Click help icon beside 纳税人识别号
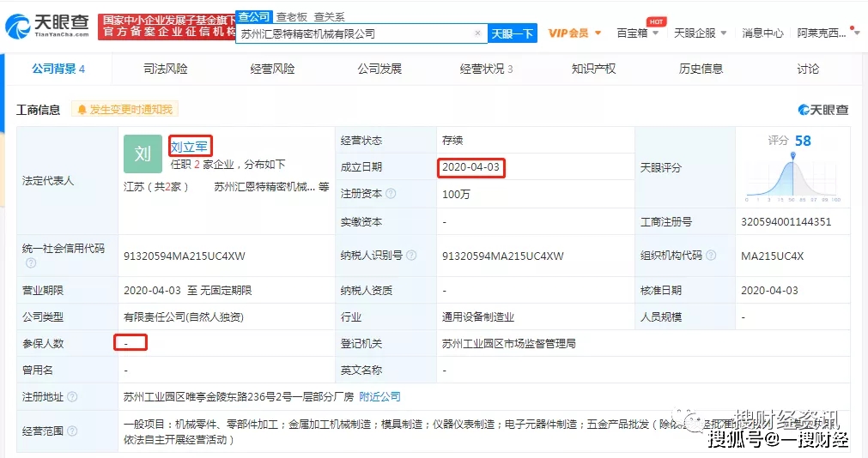Viewport: 868px width, 458px height. [x=410, y=256]
